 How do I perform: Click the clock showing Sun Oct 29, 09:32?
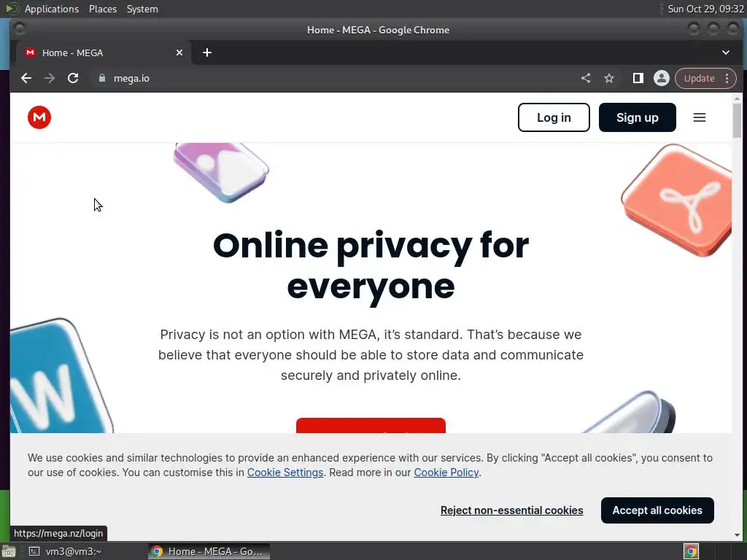(705, 9)
